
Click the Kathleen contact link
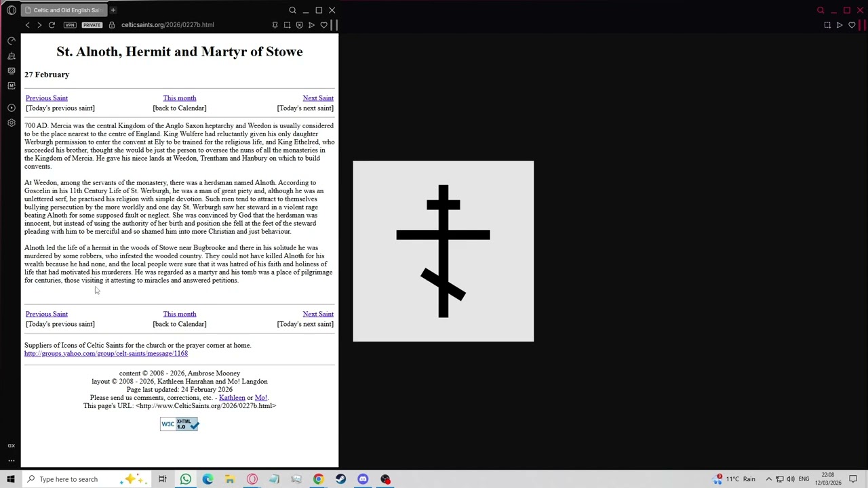(x=232, y=398)
